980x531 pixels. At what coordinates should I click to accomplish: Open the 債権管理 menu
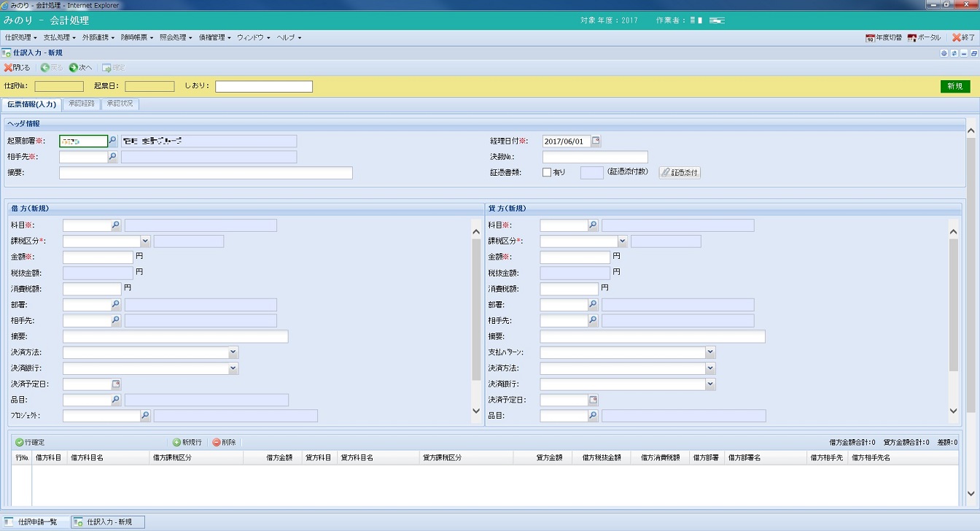click(214, 37)
